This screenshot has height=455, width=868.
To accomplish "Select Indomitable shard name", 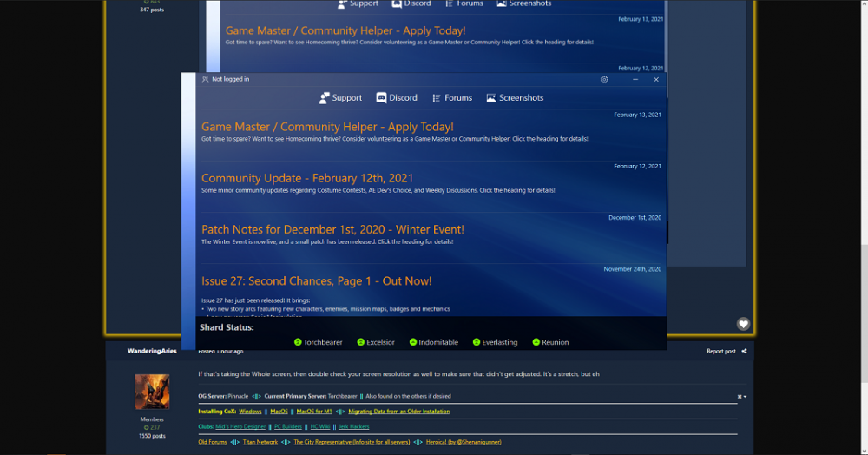I will pos(438,342).
